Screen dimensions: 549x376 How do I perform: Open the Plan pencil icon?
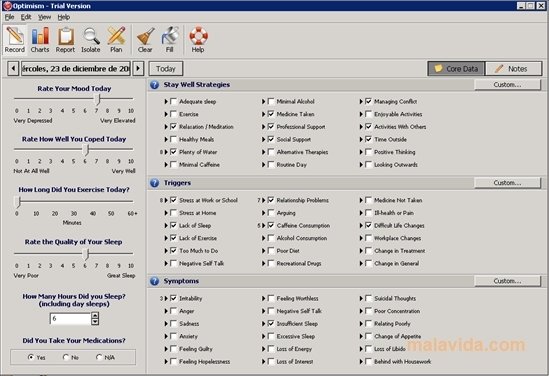[116, 40]
